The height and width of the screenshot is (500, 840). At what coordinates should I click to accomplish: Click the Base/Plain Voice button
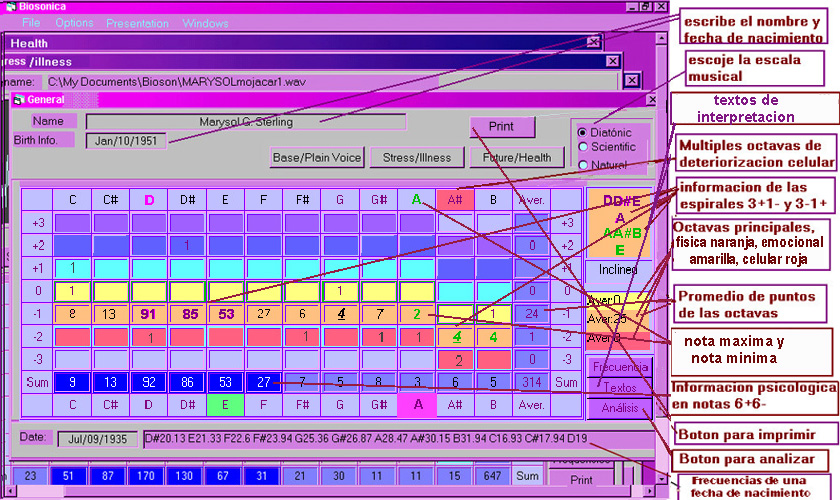(x=317, y=157)
